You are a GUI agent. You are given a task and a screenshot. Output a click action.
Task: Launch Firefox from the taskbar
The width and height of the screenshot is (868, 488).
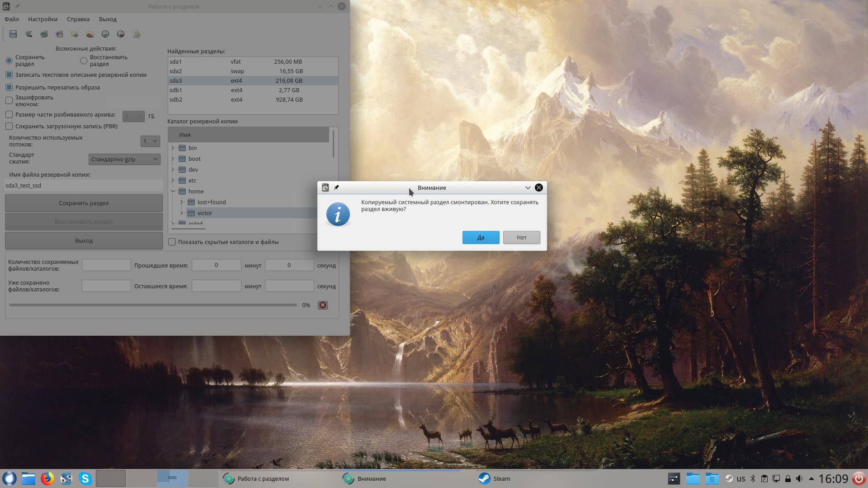(x=47, y=479)
